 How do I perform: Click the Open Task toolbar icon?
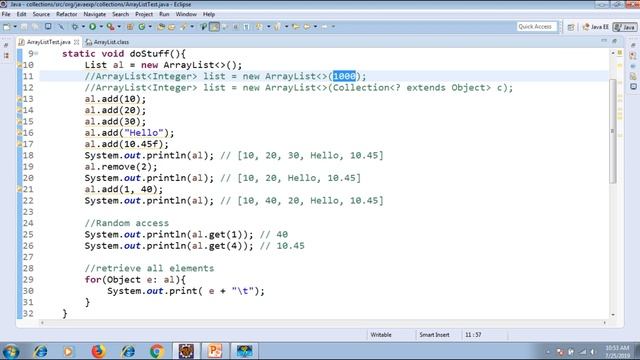coord(171,27)
